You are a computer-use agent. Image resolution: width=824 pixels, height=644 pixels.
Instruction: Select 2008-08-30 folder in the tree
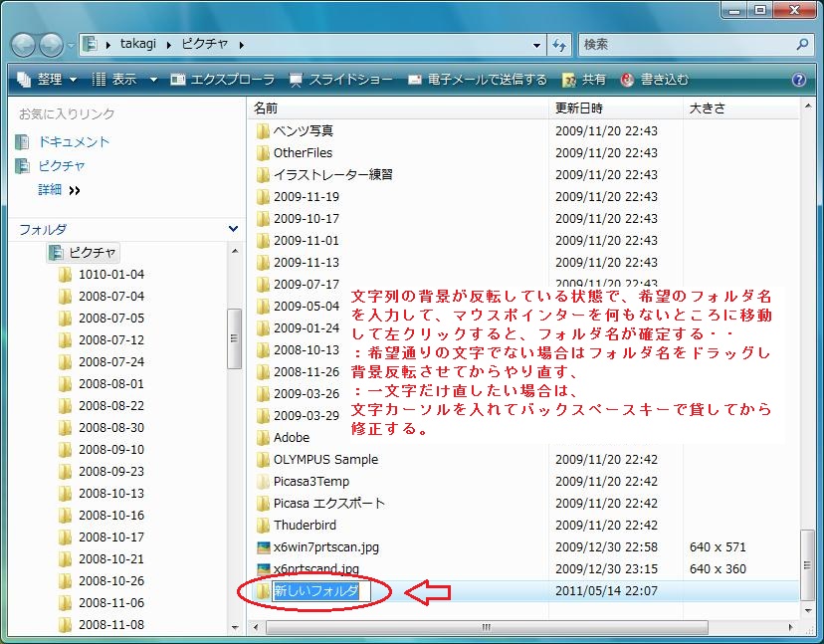[x=110, y=428]
